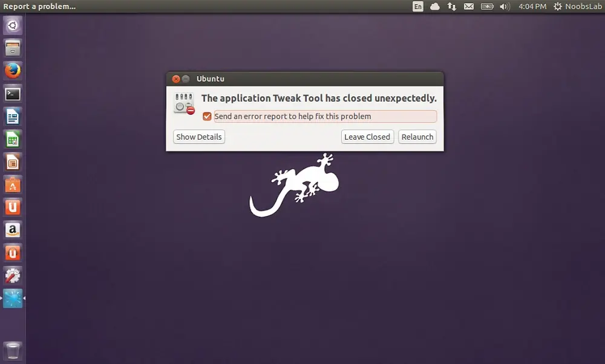Click the Tweak Tool crash icon in dialog

click(184, 103)
